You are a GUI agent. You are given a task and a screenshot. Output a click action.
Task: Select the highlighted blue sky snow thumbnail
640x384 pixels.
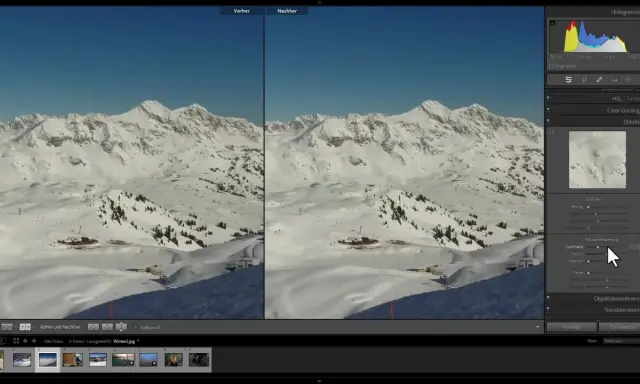(47, 360)
